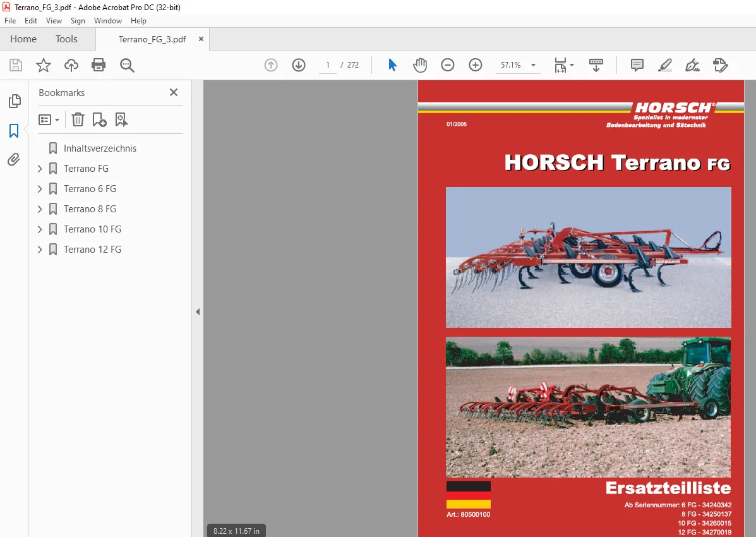The width and height of the screenshot is (756, 537).
Task: Expand the Terrano 6 FG bookmark
Action: [40, 189]
